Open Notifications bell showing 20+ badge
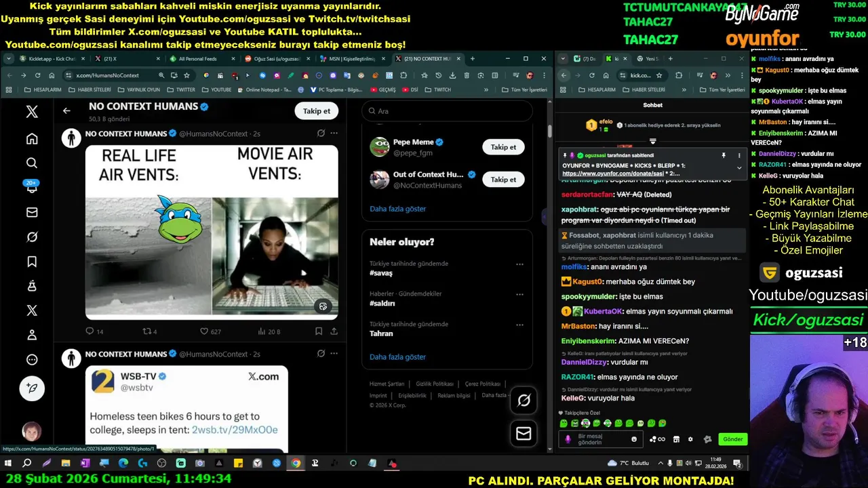868x488 pixels. (x=32, y=188)
